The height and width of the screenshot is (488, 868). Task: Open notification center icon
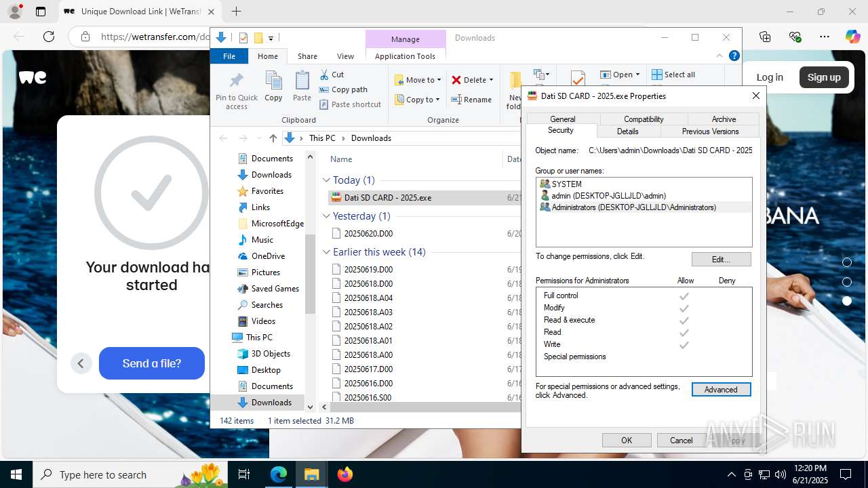point(846,474)
